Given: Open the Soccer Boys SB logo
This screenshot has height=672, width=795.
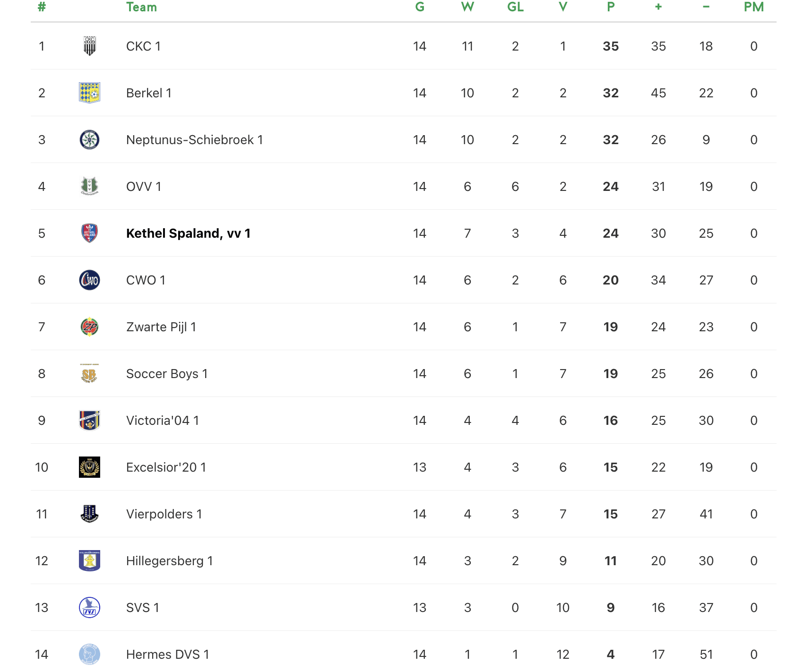Looking at the screenshot, I should coord(89,373).
